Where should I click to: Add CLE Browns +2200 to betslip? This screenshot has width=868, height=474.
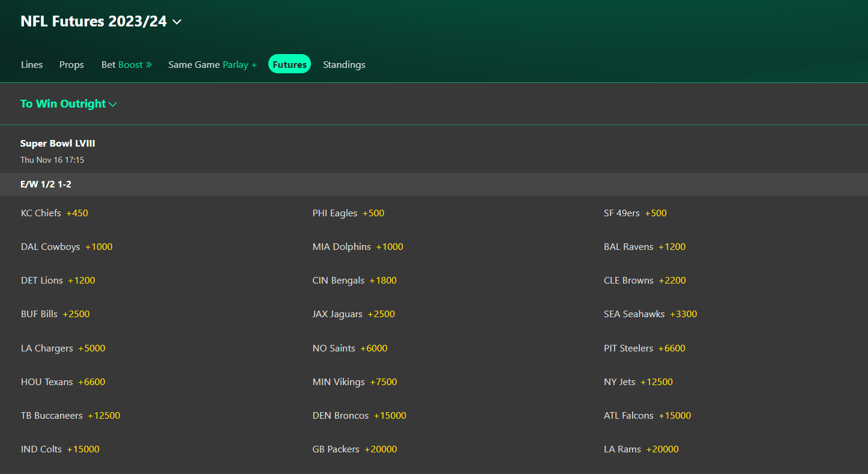(x=645, y=281)
